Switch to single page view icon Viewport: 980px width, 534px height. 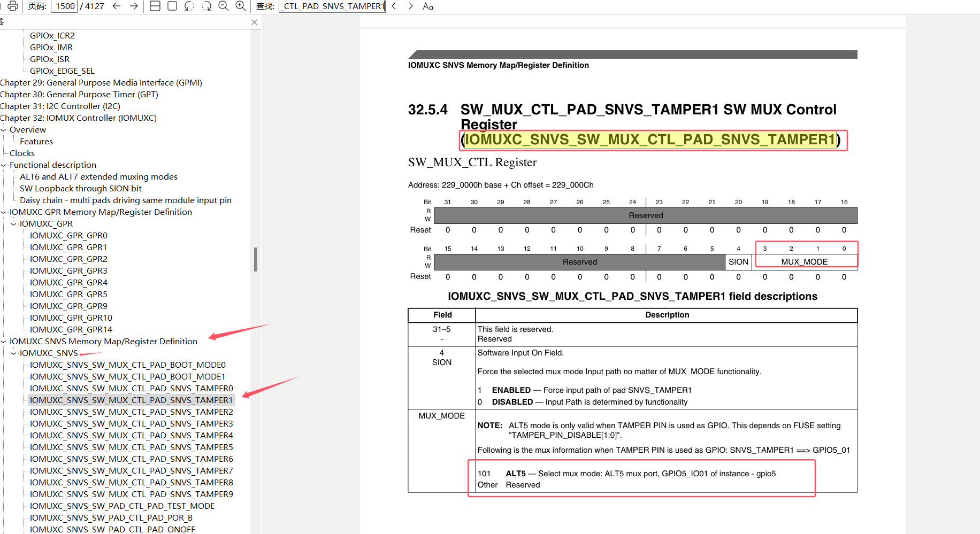coord(172,6)
